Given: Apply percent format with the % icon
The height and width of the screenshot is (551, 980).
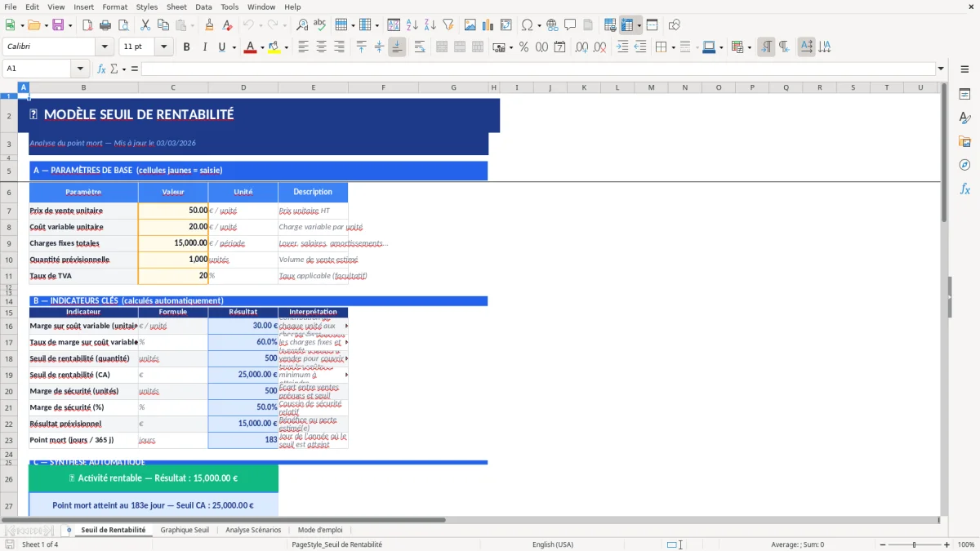Looking at the screenshot, I should coord(525,47).
